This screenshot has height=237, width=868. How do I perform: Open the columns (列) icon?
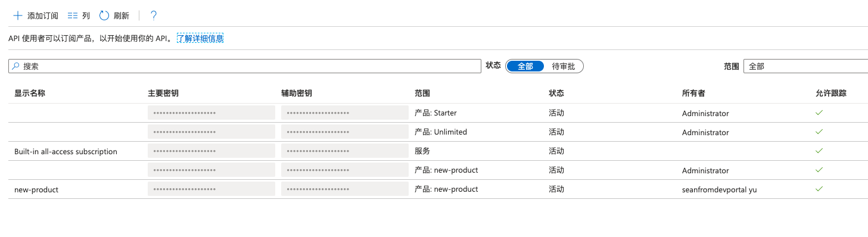73,15
